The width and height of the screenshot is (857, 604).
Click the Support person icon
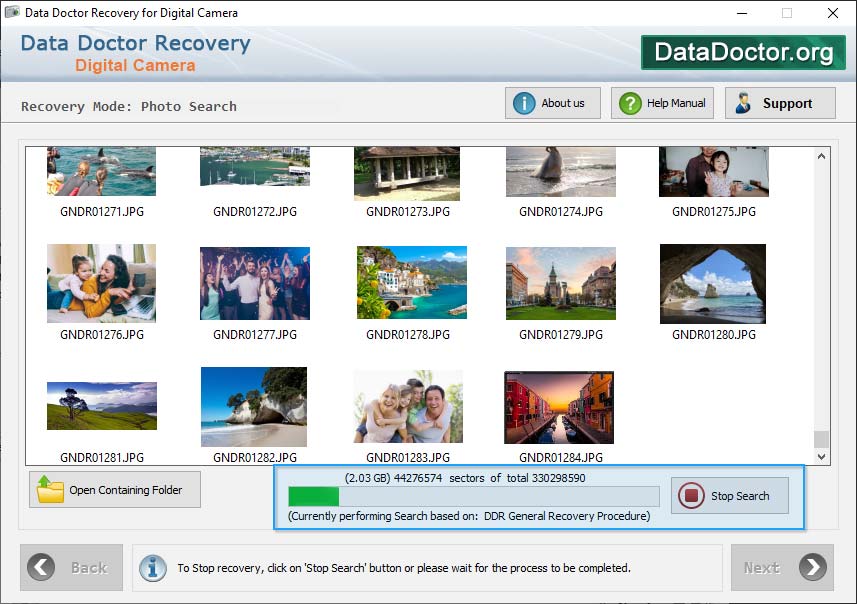pyautogui.click(x=743, y=103)
